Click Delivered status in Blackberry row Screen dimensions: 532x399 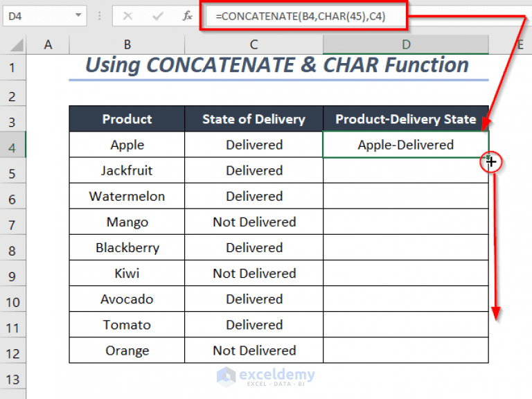[x=254, y=248]
